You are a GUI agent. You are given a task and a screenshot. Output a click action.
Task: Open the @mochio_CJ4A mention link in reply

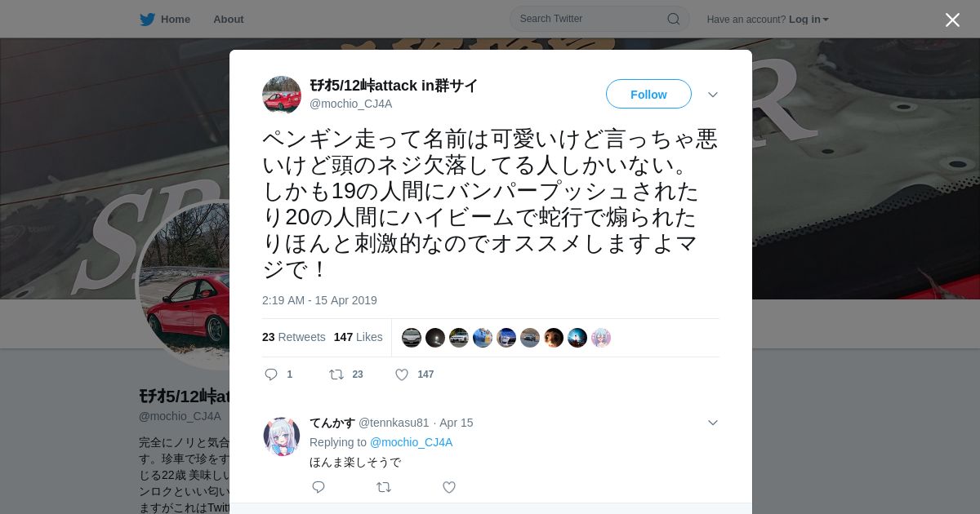pos(411,442)
